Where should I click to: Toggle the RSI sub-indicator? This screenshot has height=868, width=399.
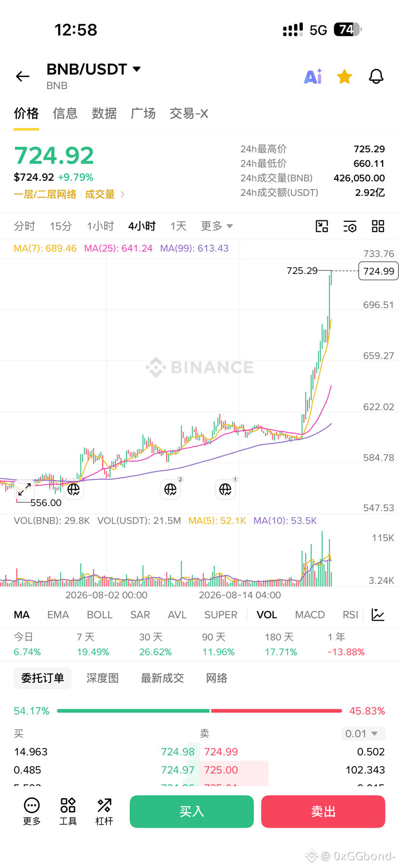(x=350, y=615)
